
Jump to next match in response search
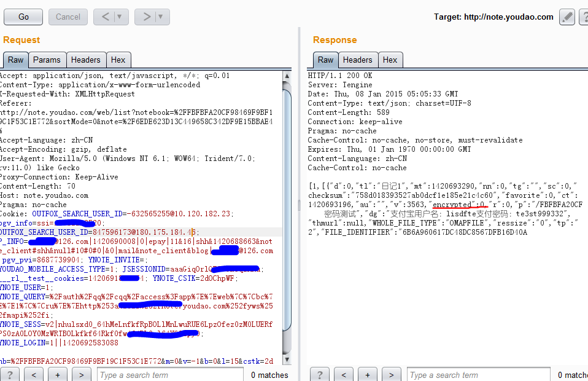coord(391,375)
